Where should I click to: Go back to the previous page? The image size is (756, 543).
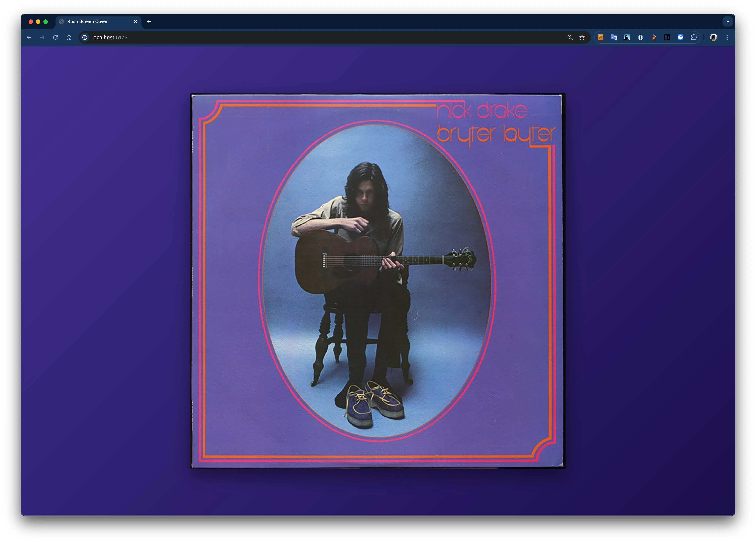29,37
